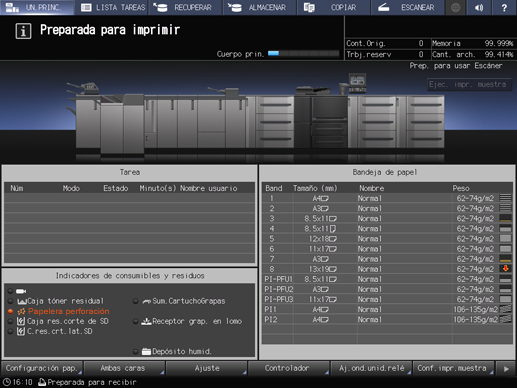The width and height of the screenshot is (517, 388).
Task: Click the Controlador button
Action: point(289,368)
